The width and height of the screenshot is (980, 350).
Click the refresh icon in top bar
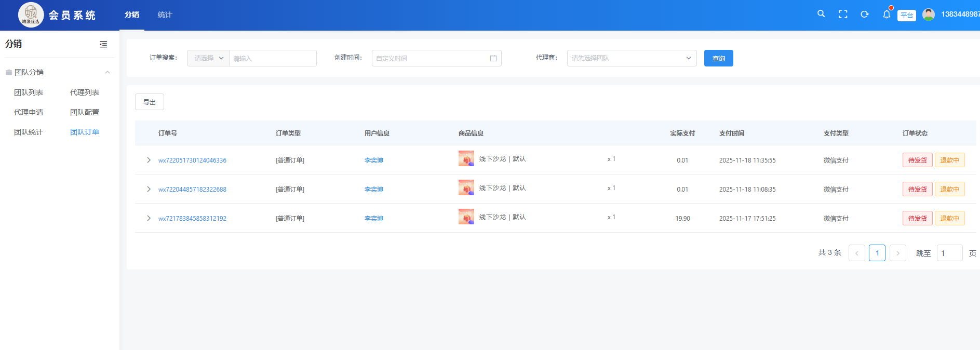pyautogui.click(x=865, y=15)
